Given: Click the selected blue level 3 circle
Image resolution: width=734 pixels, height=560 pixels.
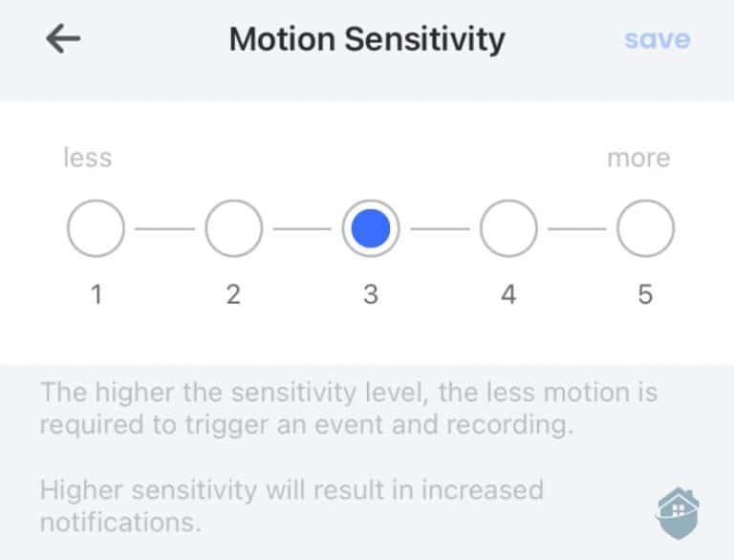Looking at the screenshot, I should (x=371, y=229).
